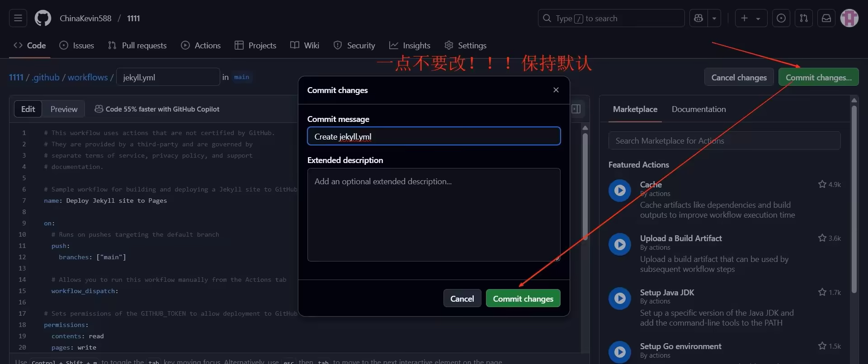Switch to the Documentation tab
Image resolution: width=868 pixels, height=364 pixels.
(x=699, y=109)
